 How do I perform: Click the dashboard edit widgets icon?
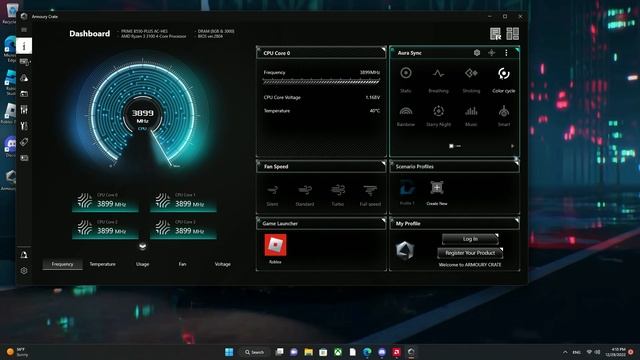click(496, 34)
